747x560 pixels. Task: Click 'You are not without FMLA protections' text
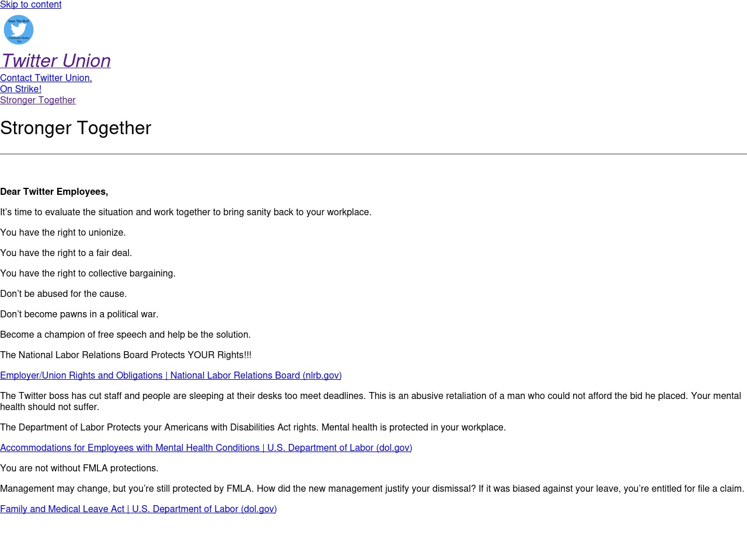pyautogui.click(x=79, y=468)
